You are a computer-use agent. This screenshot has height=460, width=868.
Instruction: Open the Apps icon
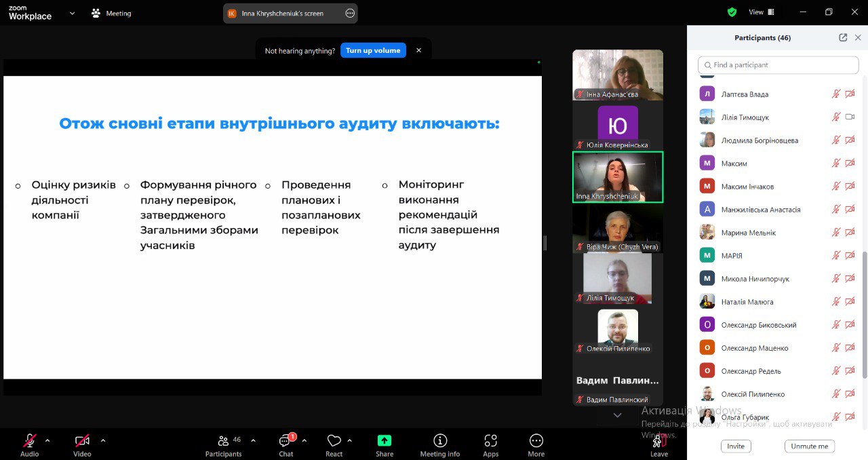pos(491,441)
